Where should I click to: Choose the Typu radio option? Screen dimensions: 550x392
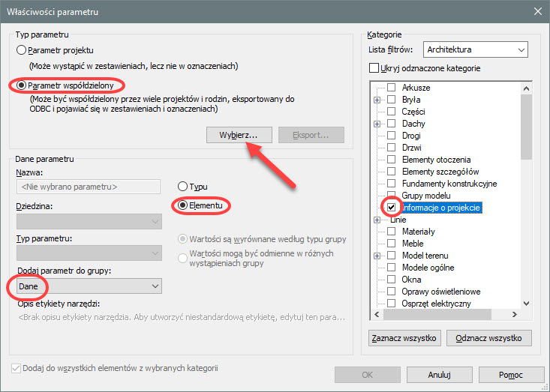(x=182, y=186)
